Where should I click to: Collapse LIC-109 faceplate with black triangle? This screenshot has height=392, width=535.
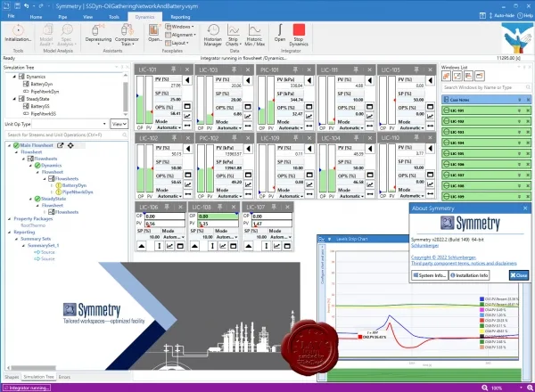coord(309,149)
